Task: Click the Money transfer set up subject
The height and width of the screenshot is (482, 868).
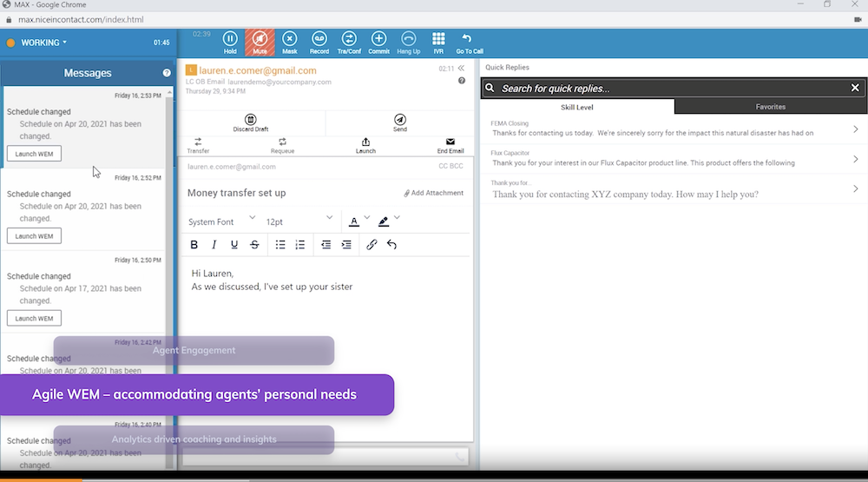Action: coord(236,193)
